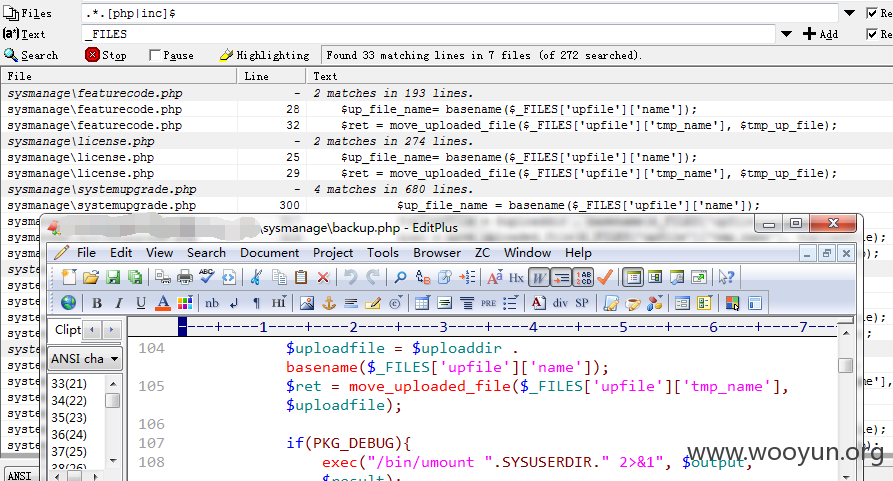Open Find with the magnifier icon
This screenshot has height=481, width=893.
coord(400,277)
